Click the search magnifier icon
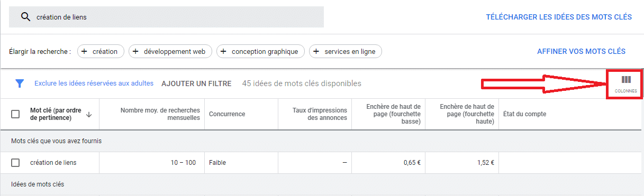This screenshot has width=644, height=196. pyautogui.click(x=25, y=17)
